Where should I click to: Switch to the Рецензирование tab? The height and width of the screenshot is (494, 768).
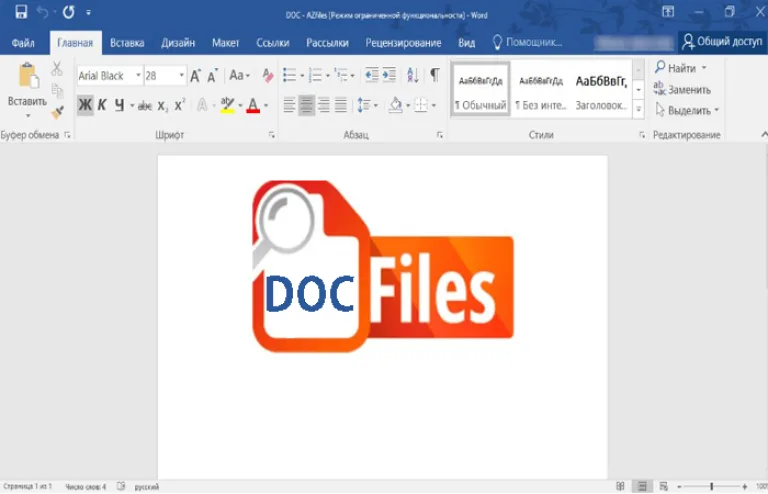pyautogui.click(x=403, y=43)
